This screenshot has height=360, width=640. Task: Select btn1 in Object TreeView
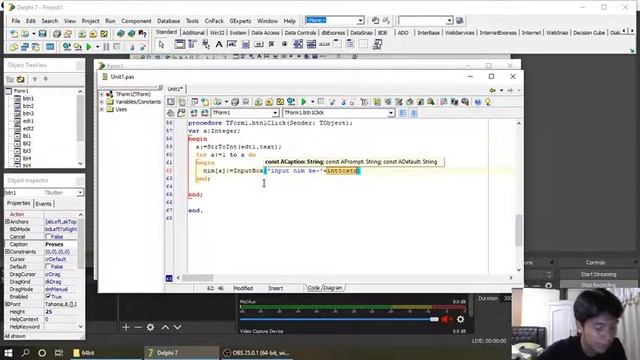coord(28,98)
